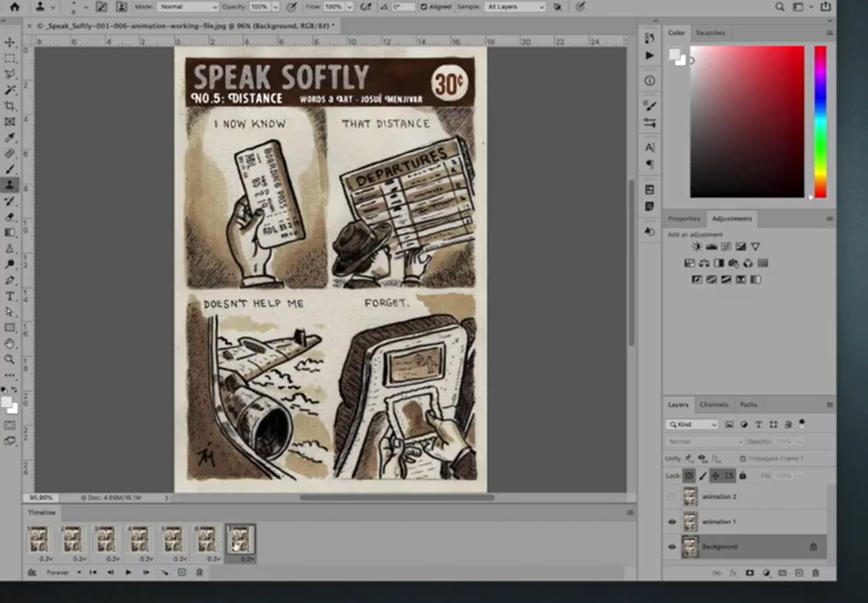Open the Sample All Layers dropdown
This screenshot has height=603, width=868.
[515, 7]
